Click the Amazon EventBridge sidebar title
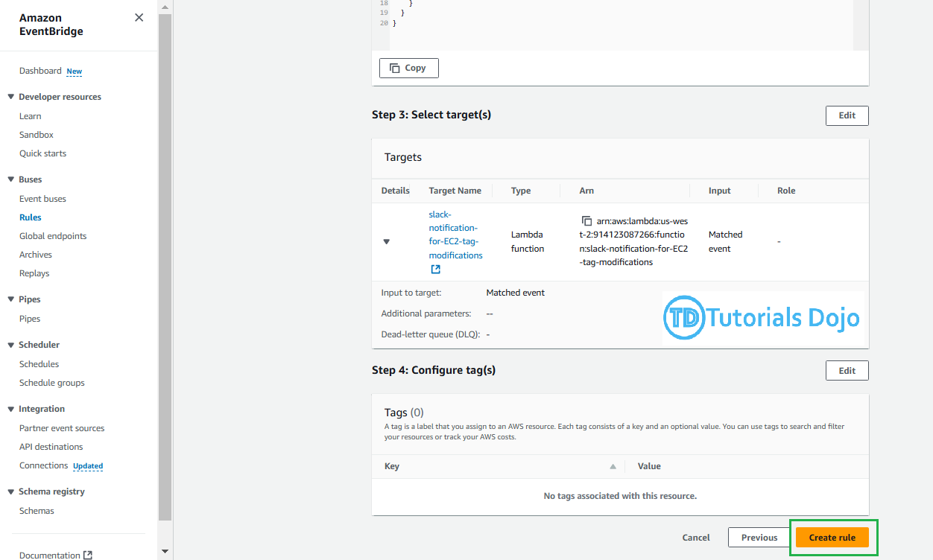Viewport: 933px width, 560px height. point(51,25)
